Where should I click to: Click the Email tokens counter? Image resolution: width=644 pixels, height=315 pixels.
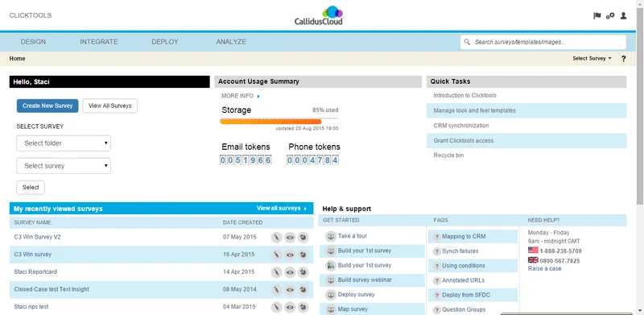click(246, 160)
